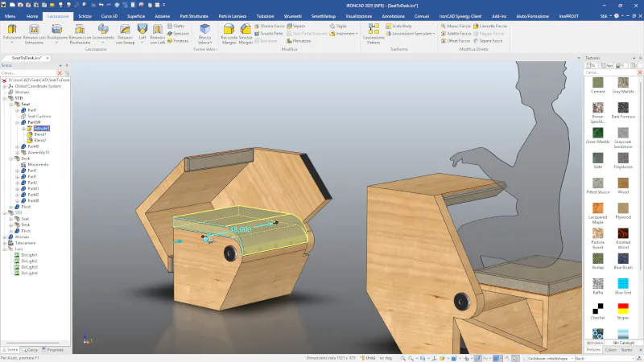Image resolution: width=644 pixels, height=362 pixels.
Task: Collapse the Desk assembly node
Action: [x=11, y=158]
